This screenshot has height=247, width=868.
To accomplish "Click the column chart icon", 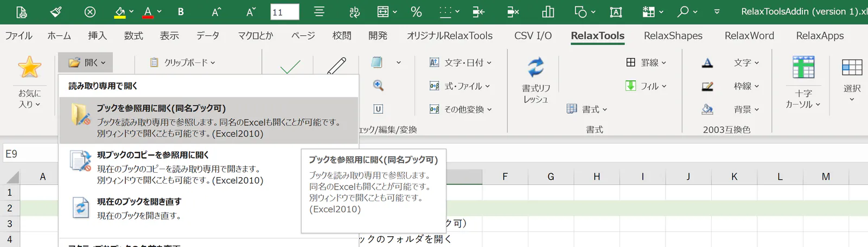I will coord(548,12).
